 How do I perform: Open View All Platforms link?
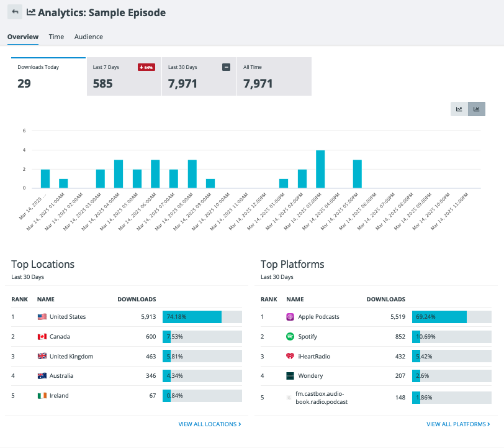[x=458, y=424]
